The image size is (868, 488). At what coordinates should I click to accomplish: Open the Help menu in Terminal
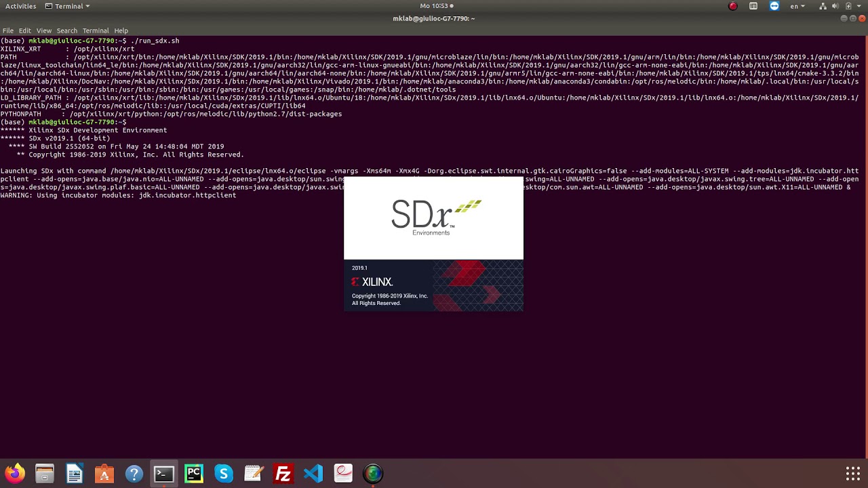(x=121, y=30)
